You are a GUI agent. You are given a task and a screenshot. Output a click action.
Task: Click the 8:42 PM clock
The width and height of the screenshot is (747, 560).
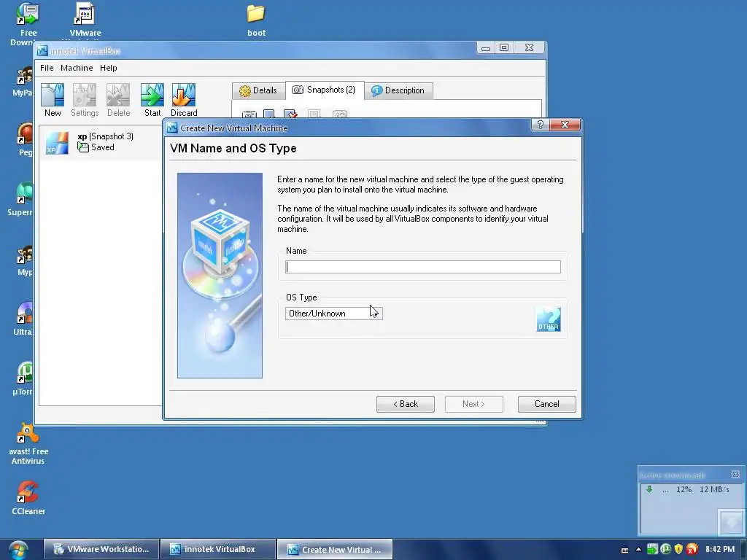pos(720,549)
